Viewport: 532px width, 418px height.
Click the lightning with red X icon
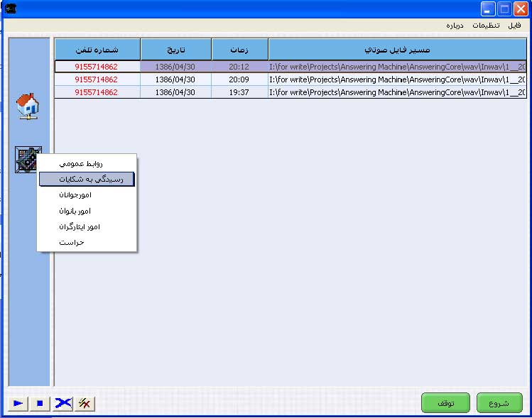(85, 403)
